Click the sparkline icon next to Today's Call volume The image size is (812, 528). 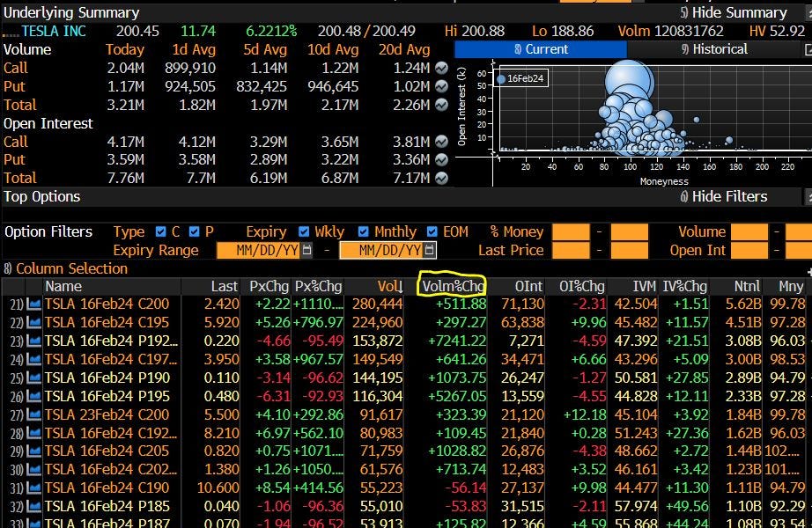click(442, 68)
